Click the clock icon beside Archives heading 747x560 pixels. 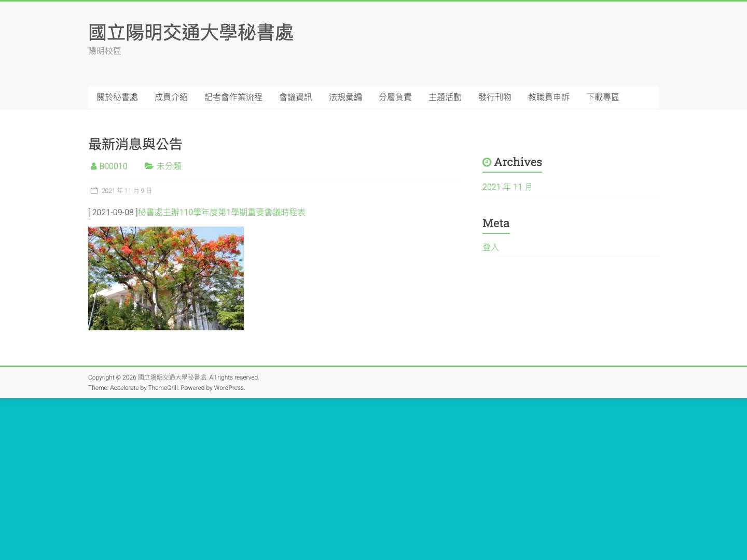(x=487, y=162)
